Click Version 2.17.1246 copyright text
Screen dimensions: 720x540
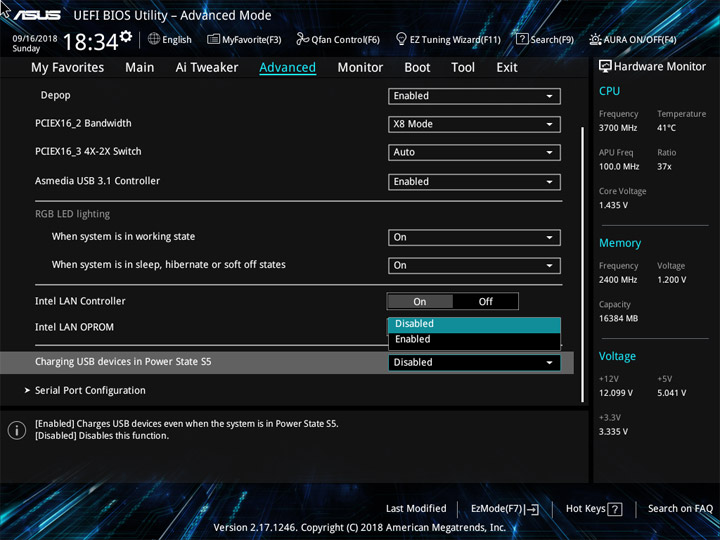point(360,528)
